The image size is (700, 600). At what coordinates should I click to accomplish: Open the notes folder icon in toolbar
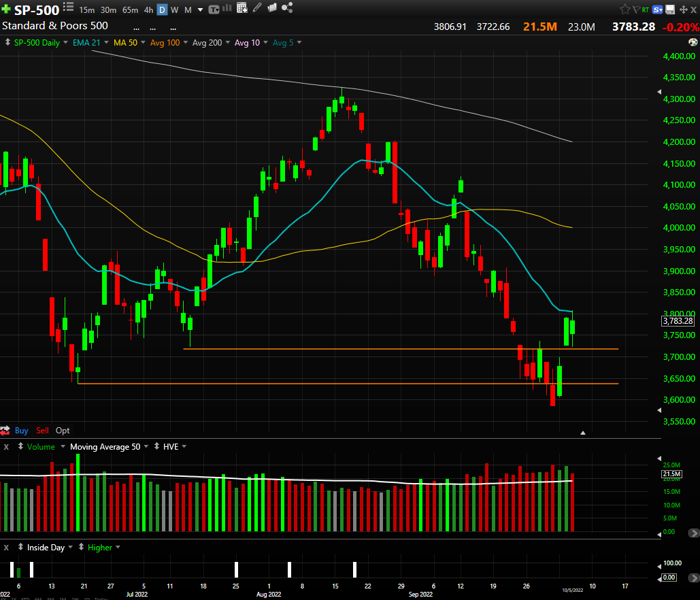point(272,7)
